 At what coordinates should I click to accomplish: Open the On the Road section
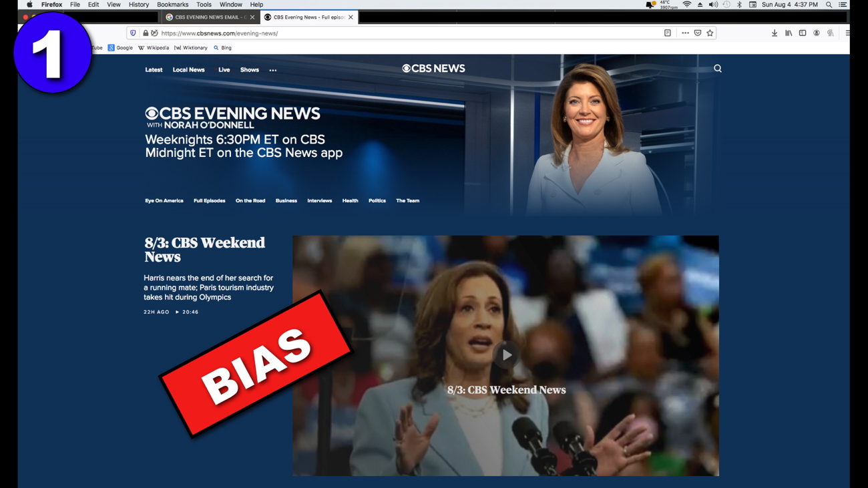click(250, 201)
